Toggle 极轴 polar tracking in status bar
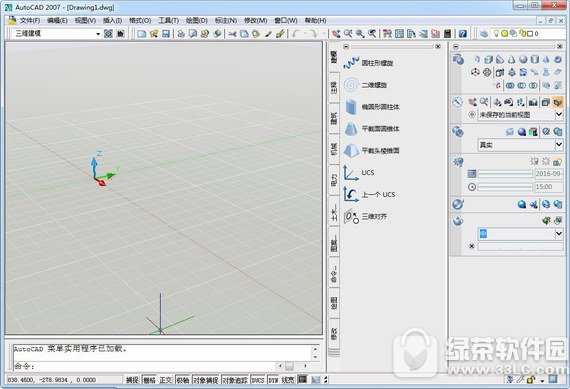Image resolution: width=570 pixels, height=389 pixels. pyautogui.click(x=183, y=380)
